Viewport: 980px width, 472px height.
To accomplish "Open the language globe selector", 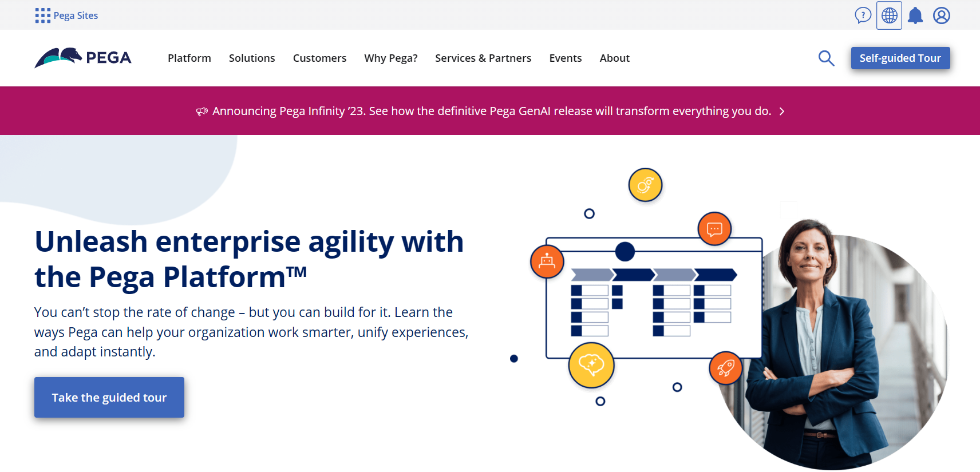I will click(889, 15).
